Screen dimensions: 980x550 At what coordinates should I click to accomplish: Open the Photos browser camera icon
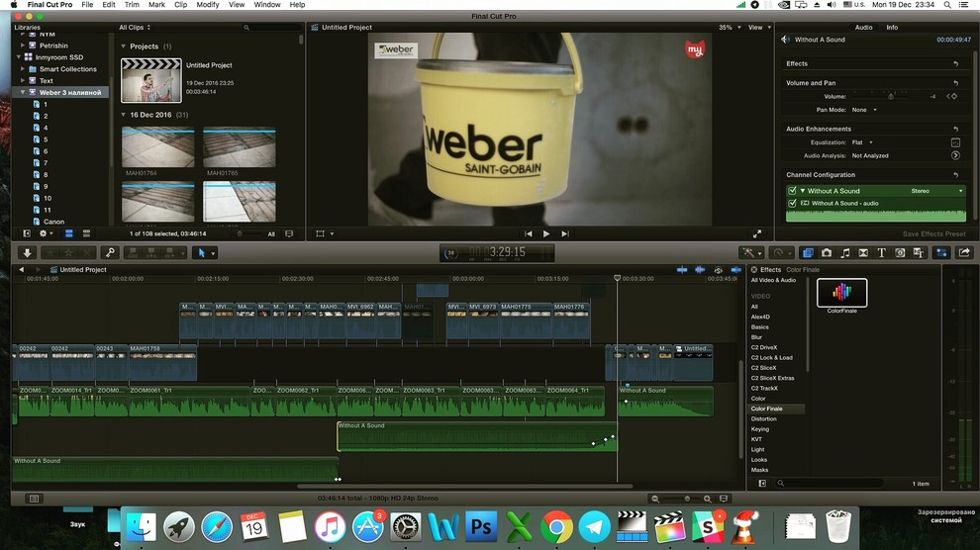click(x=827, y=253)
